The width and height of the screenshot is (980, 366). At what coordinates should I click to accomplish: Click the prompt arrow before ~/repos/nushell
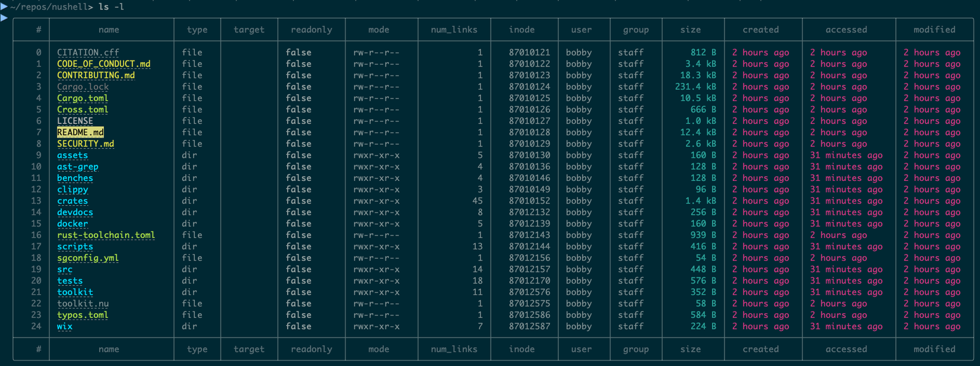tap(4, 7)
